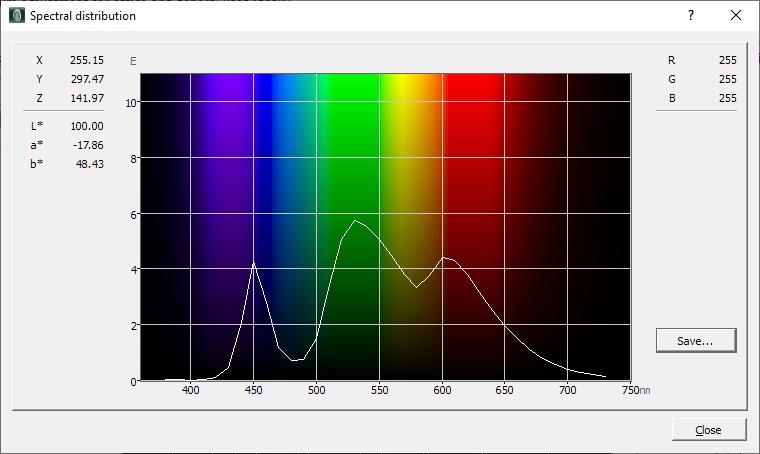Select the Y tristimulus value 297.47

tap(86, 79)
